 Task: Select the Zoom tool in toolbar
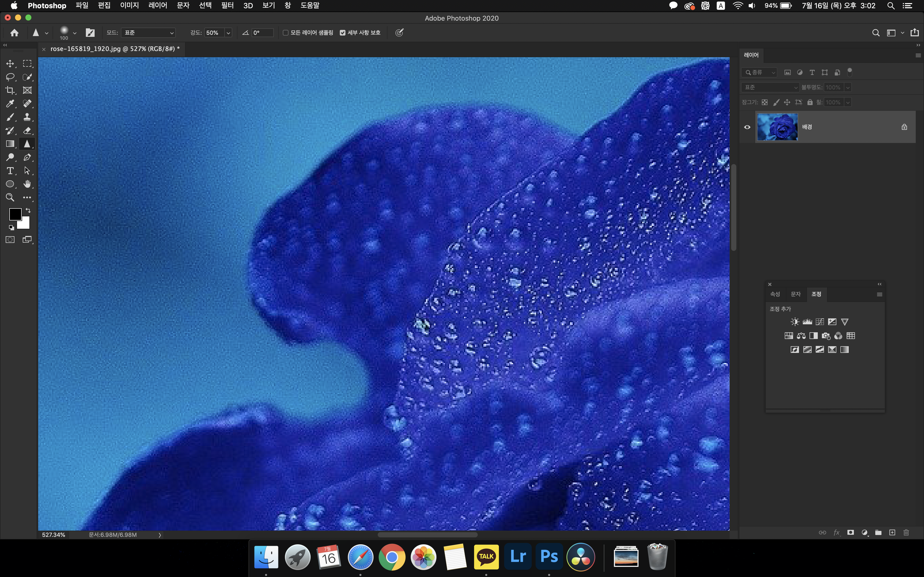(10, 197)
